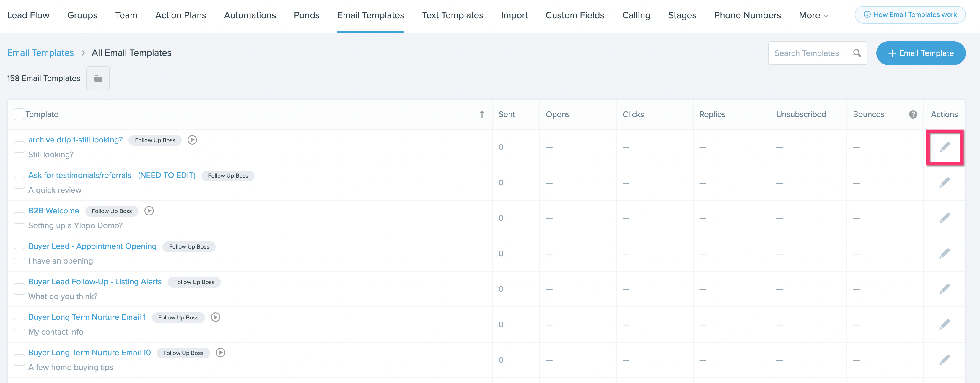Check Buyer Long Term Nurture Email 10 checkbox

pos(19,360)
